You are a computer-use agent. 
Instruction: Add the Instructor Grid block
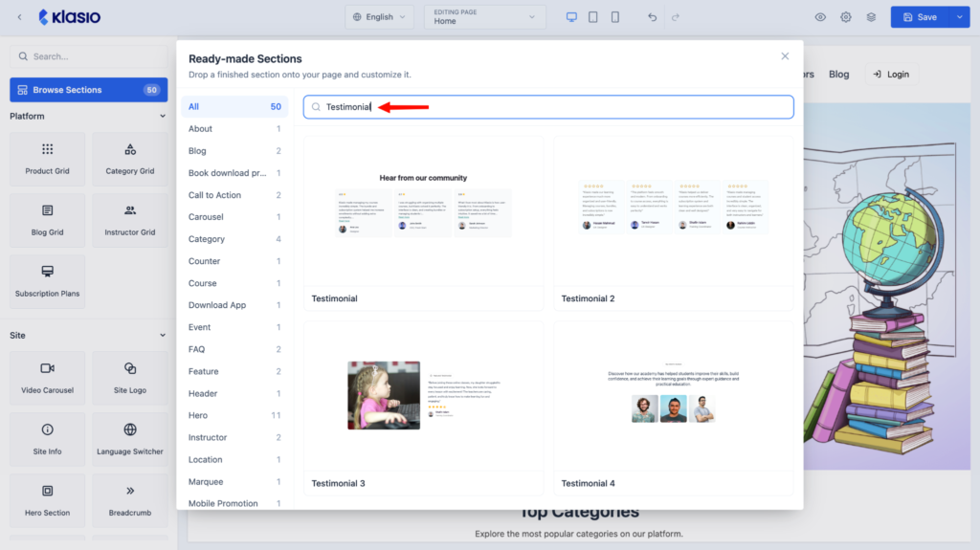pyautogui.click(x=130, y=220)
